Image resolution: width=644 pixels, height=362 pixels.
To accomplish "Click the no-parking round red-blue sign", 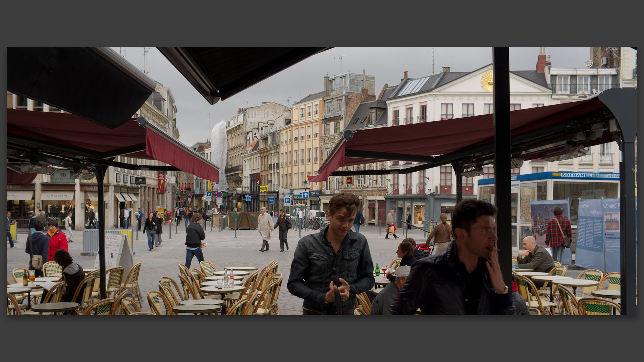I will click(x=219, y=194).
